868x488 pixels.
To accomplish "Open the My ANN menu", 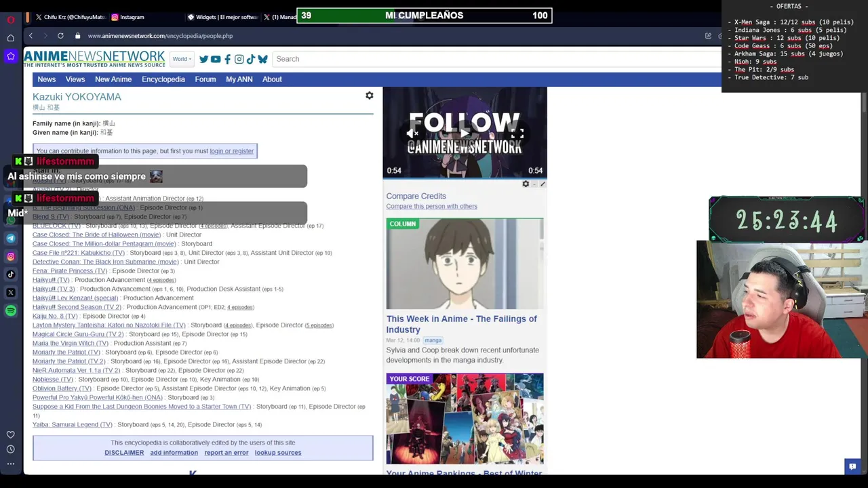I will point(239,79).
